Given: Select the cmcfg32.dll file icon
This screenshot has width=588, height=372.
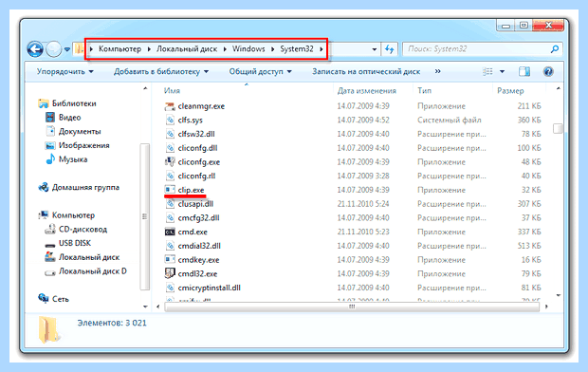Looking at the screenshot, I should click(170, 217).
